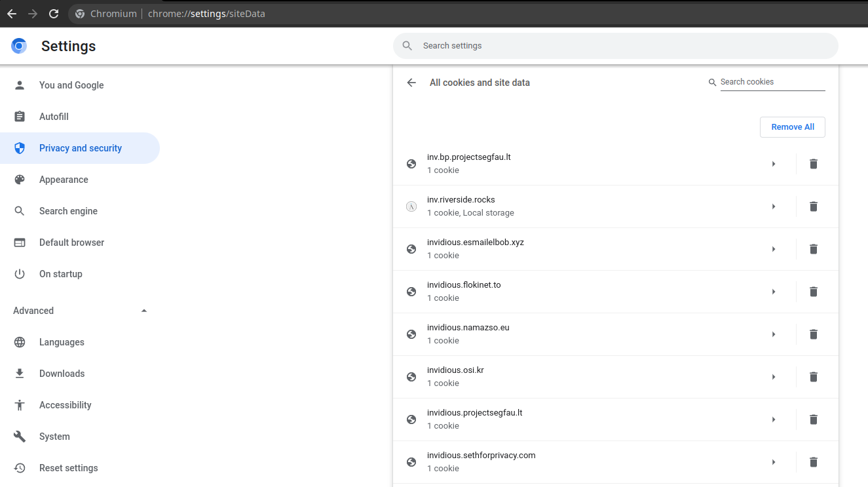Click inv.bp.projectsegfau.lt site name
868x487 pixels.
(469, 157)
